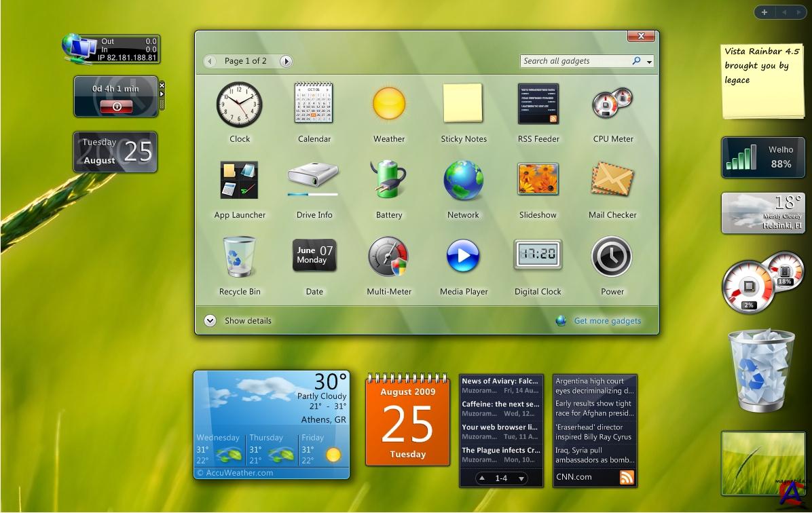Click the Battery gadget icon
This screenshot has width=812, height=513.
pos(388,179)
